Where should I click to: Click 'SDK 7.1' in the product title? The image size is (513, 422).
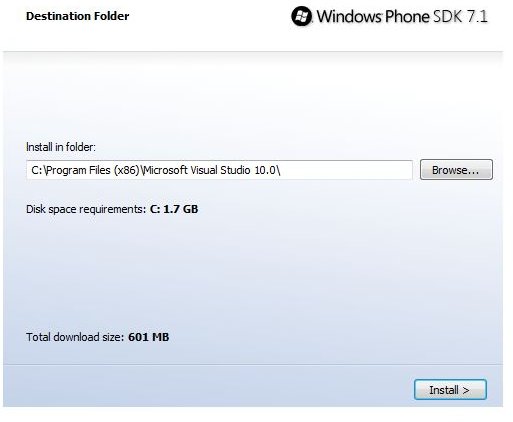(460, 16)
